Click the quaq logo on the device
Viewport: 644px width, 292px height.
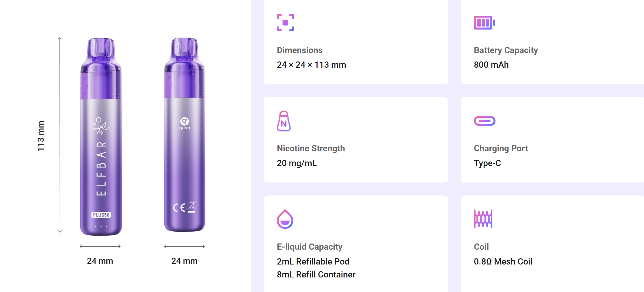click(x=185, y=123)
